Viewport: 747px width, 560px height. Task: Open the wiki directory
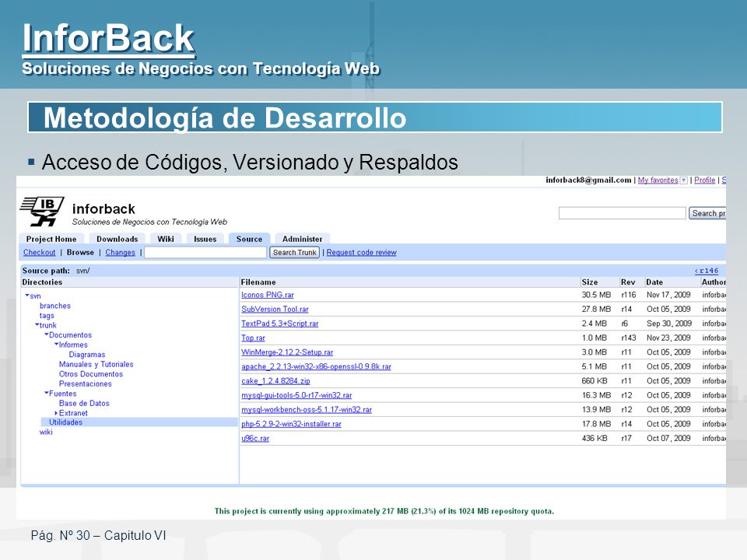(46, 432)
